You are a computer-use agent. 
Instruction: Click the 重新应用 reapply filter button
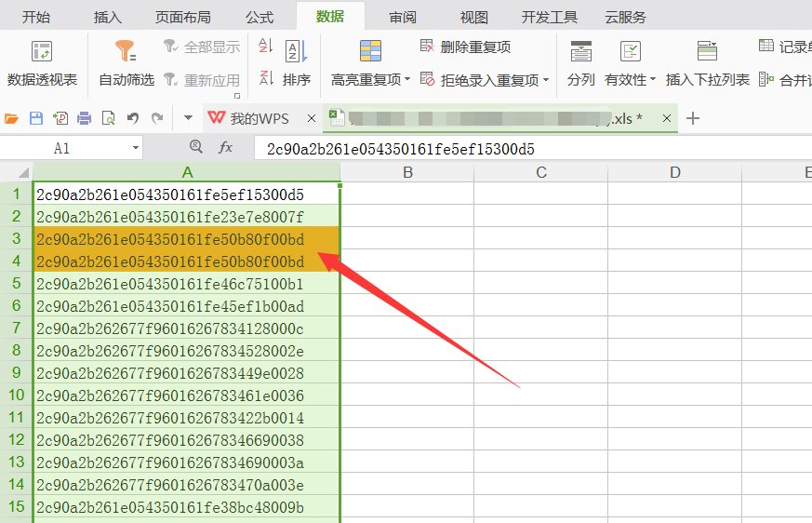[x=202, y=80]
